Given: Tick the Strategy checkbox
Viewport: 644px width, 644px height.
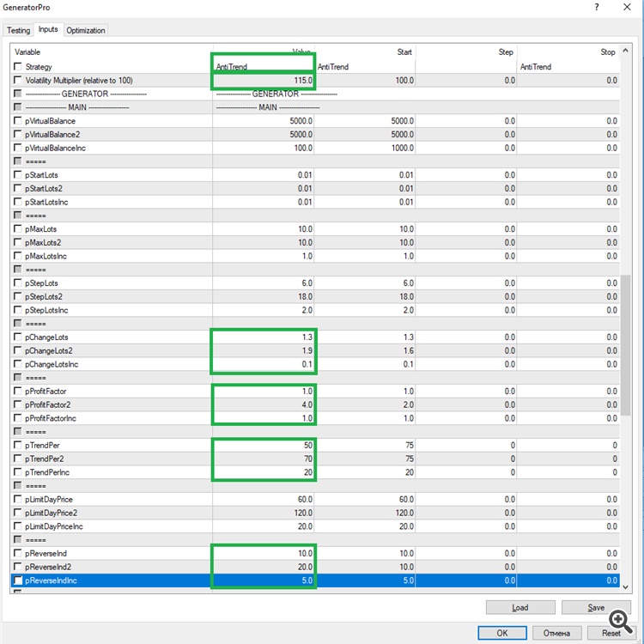Looking at the screenshot, I should [x=18, y=66].
